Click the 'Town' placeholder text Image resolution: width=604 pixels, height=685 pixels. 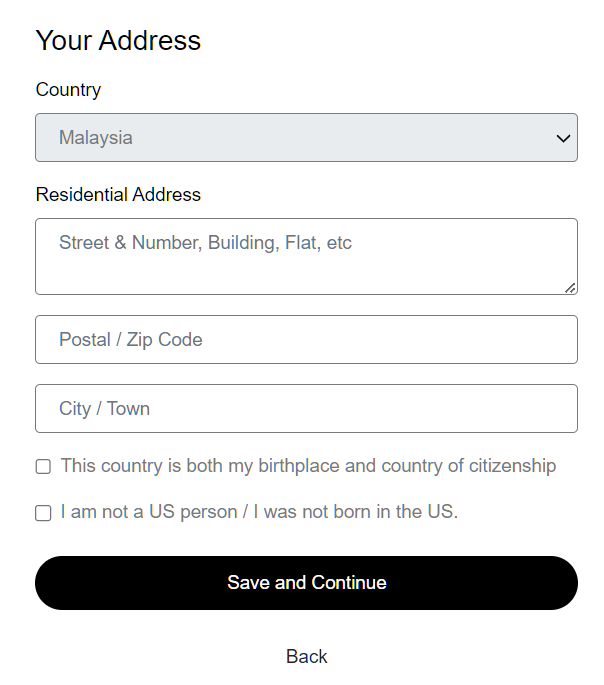pyautogui.click(x=128, y=409)
